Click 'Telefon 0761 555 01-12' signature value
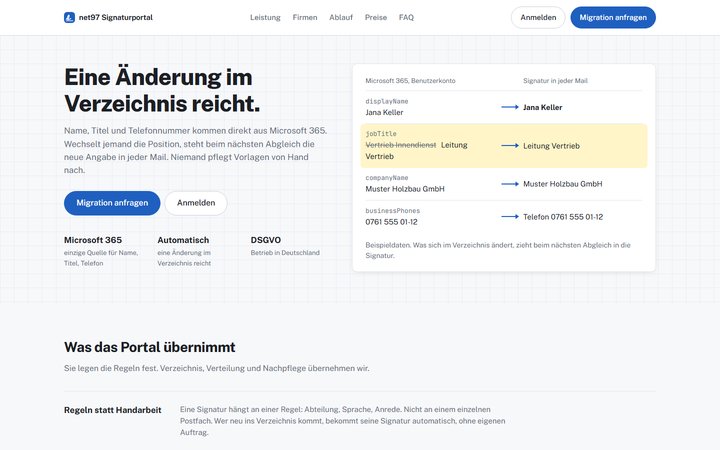Screen dimensions: 720x450 tap(563, 217)
